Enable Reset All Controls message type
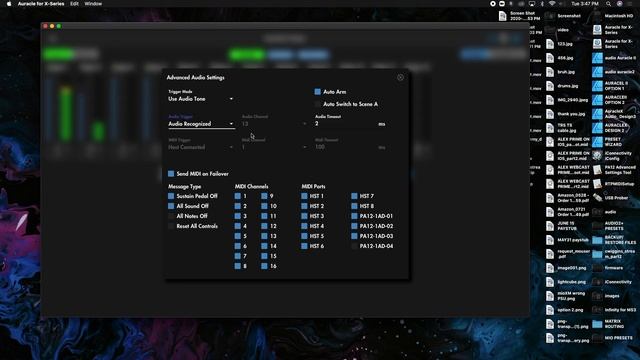Image resolution: width=640 pixels, height=360 pixels. 171,226
